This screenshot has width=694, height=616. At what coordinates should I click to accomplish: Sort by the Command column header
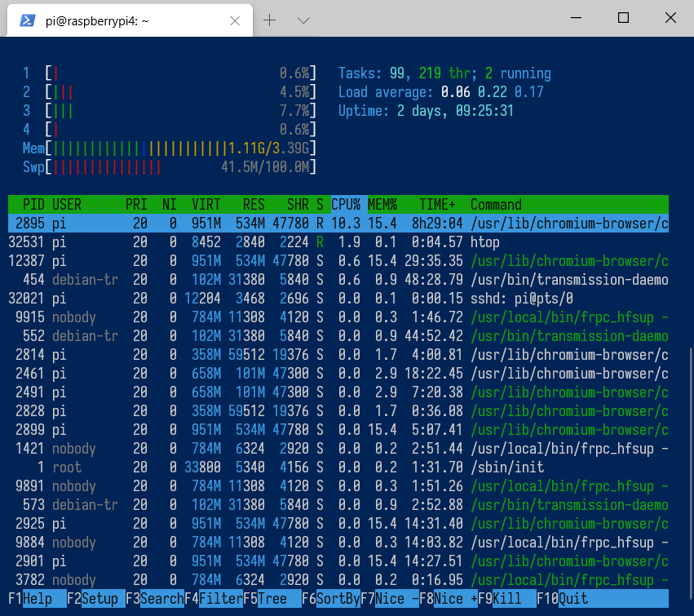click(496, 205)
